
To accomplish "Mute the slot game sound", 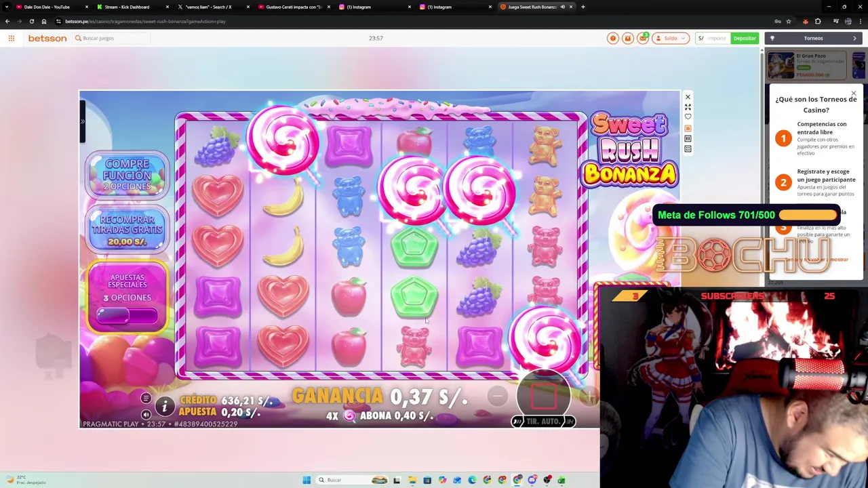I will [x=146, y=414].
